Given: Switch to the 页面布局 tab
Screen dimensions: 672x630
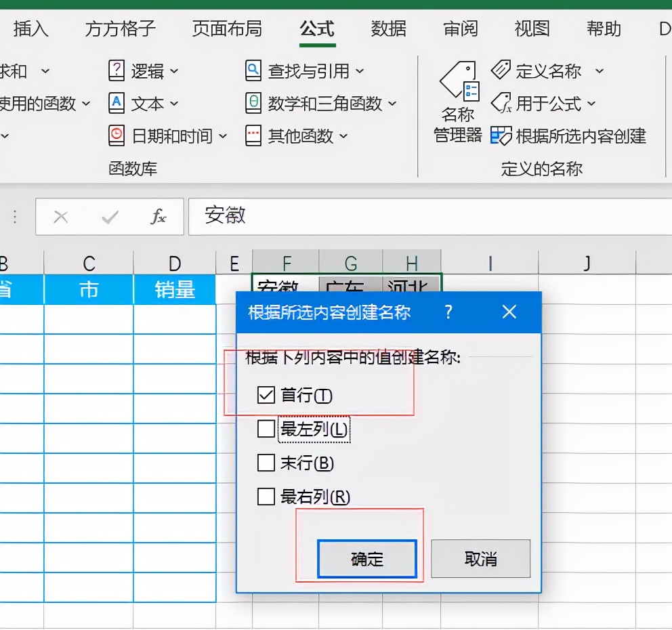Looking at the screenshot, I should point(227,28).
